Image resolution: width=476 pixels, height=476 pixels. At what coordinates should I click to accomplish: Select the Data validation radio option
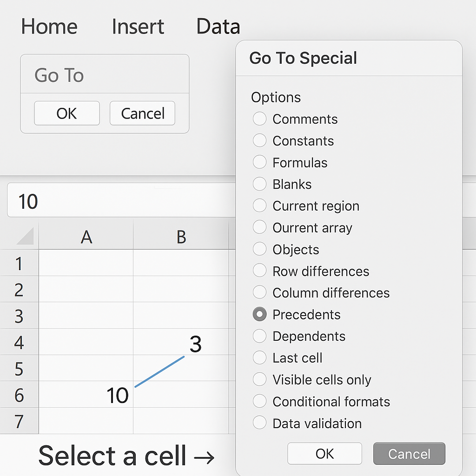(259, 423)
